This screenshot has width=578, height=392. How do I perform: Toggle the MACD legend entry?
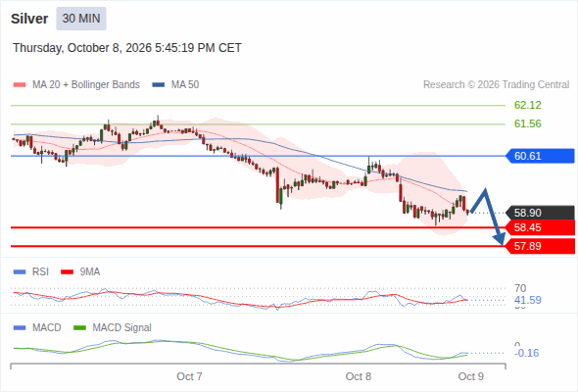(x=37, y=327)
